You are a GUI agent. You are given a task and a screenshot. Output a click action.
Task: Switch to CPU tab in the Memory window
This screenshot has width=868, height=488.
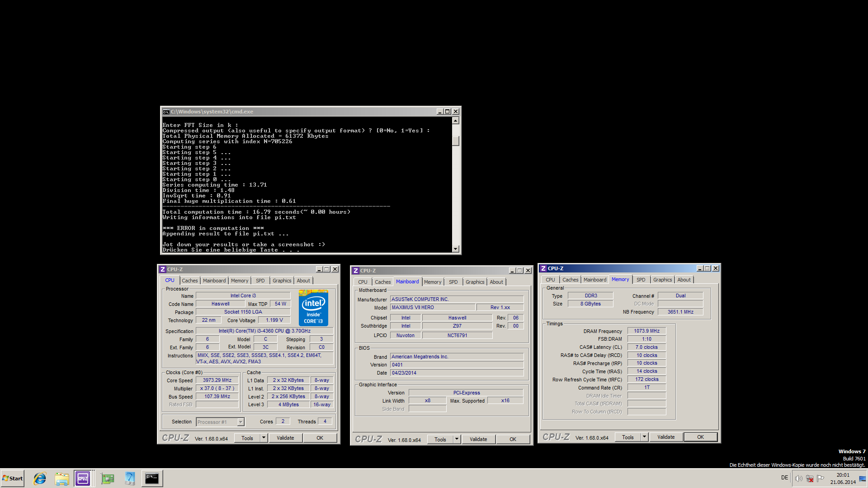[x=550, y=280]
